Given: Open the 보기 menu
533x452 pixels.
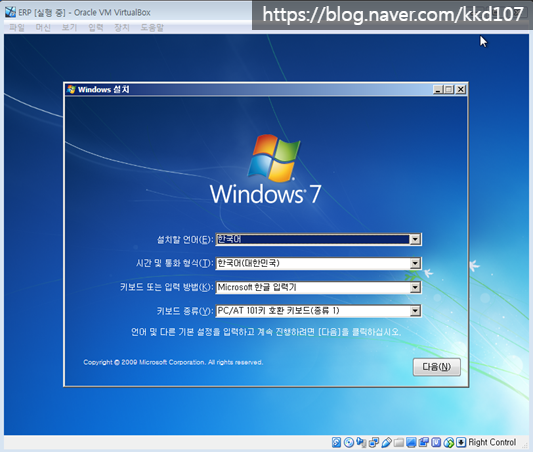Looking at the screenshot, I should click(x=69, y=28).
